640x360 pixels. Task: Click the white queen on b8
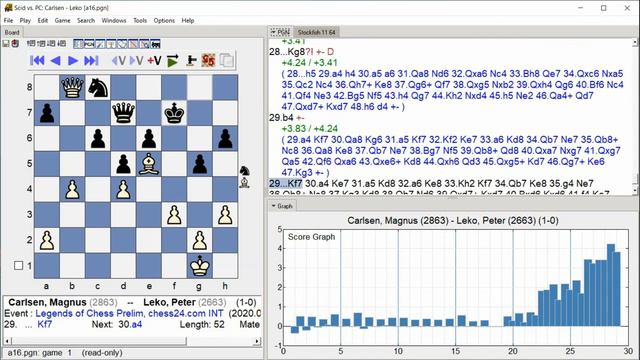72,87
